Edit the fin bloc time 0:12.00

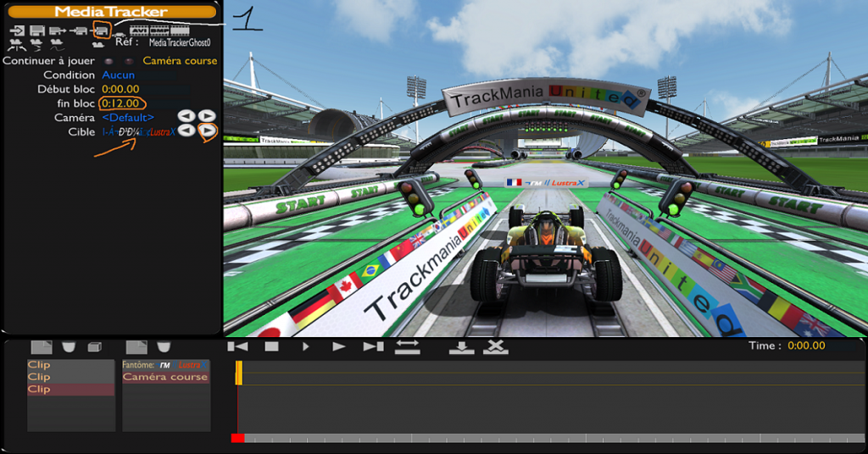point(120,103)
